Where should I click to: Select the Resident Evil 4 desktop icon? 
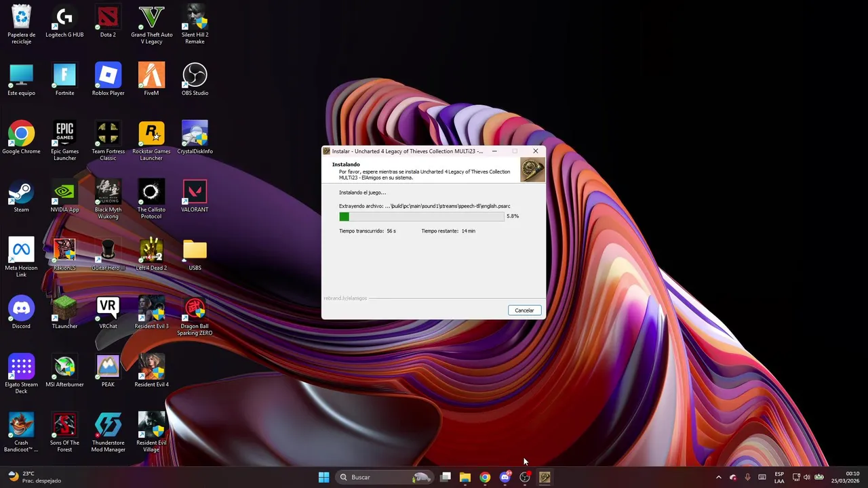click(151, 371)
